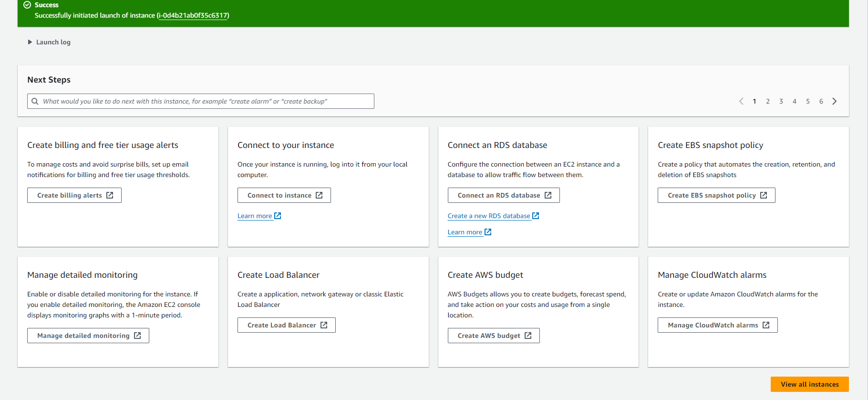Click Manage detailed monitoring button
This screenshot has height=400, width=868.
[88, 336]
